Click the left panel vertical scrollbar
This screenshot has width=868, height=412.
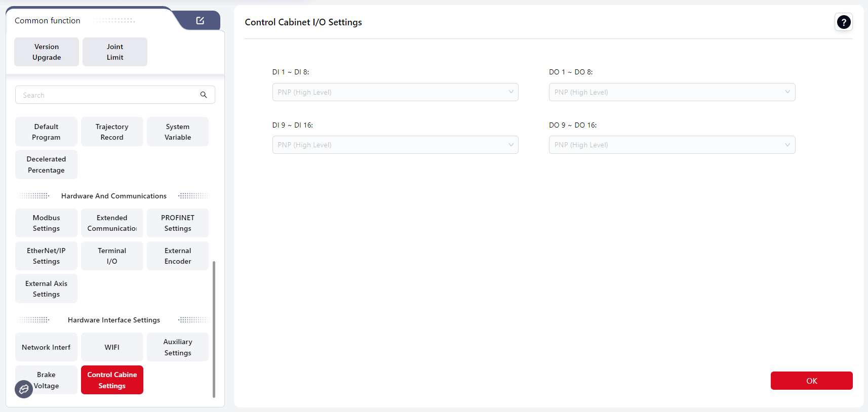pos(214,329)
